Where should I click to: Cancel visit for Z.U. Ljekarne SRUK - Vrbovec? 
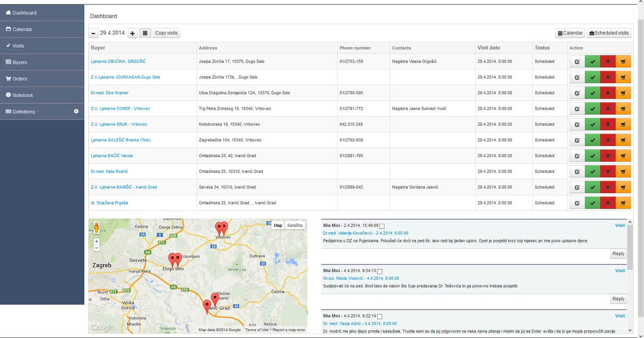(608, 124)
